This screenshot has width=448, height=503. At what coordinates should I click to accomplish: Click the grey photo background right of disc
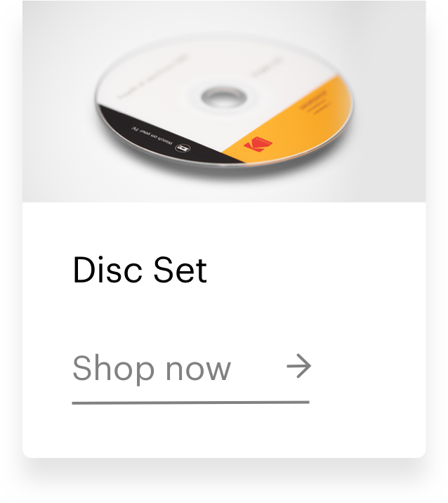(390, 101)
